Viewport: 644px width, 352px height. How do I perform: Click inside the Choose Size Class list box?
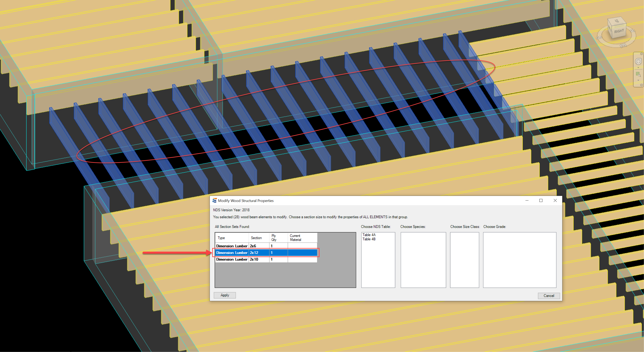tap(464, 260)
